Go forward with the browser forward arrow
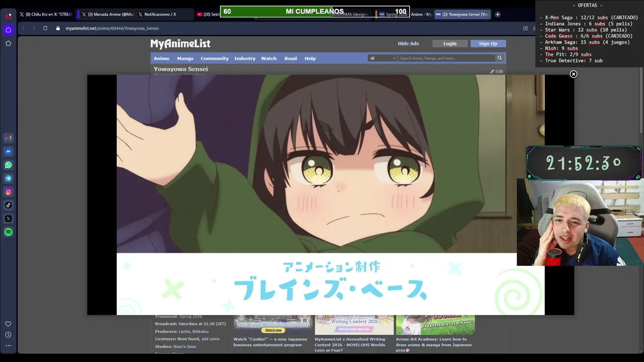The image size is (644, 362). [34, 28]
